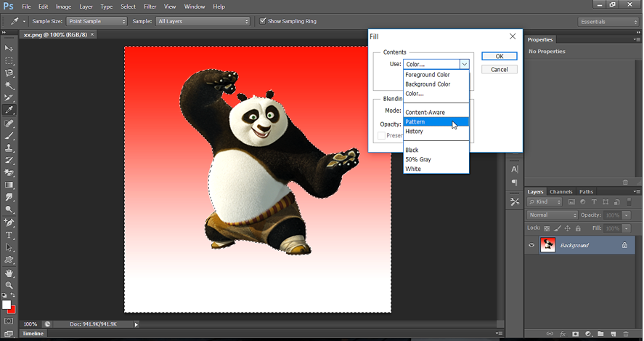Screen dimensions: 644x341
Task: Select the Eyedropper tool in toolbox
Action: [9, 110]
